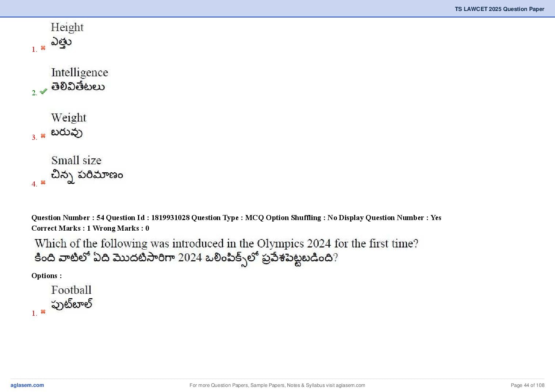
Task: Click Correct Marks : 1 line
Action: pyautogui.click(x=90, y=228)
